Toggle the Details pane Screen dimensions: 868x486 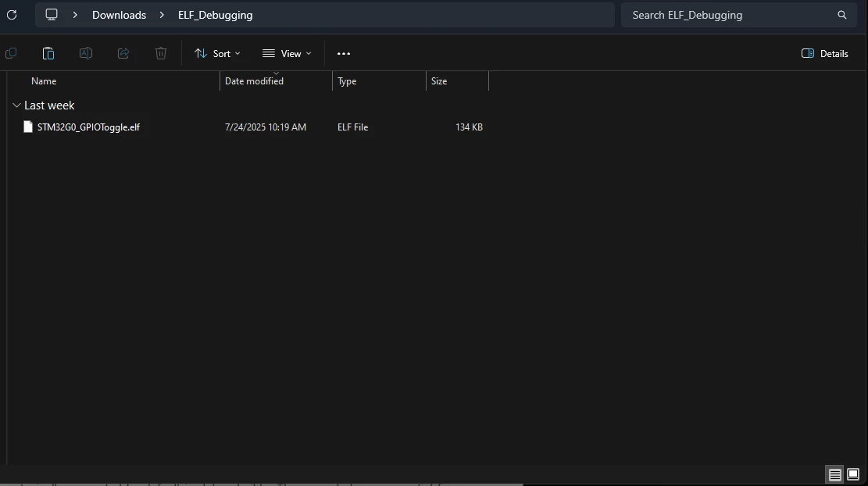(825, 54)
